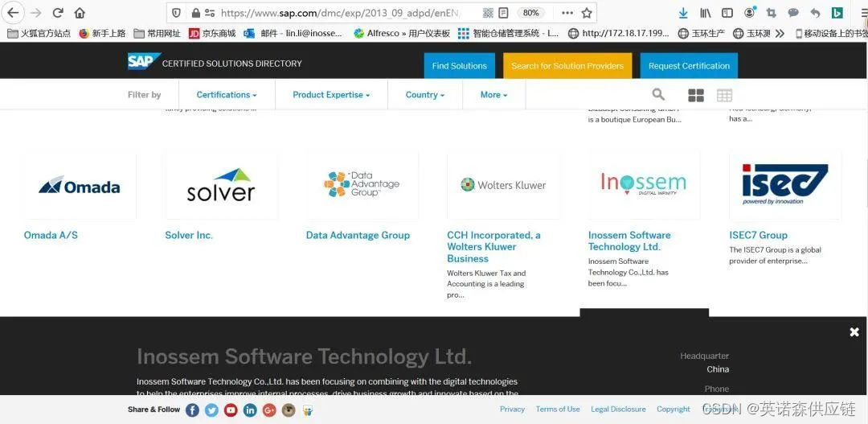The width and height of the screenshot is (868, 424).
Task: Show more bookmarks with the chevron
Action: 780,33
